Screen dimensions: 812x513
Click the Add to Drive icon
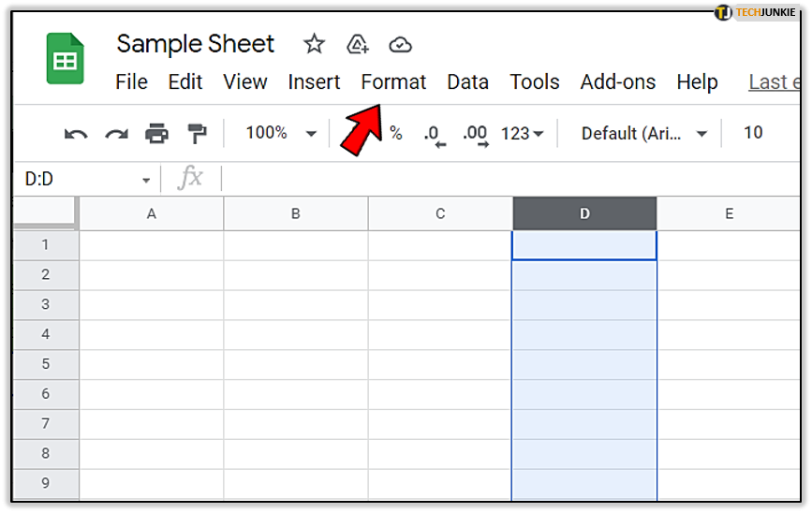[358, 45]
